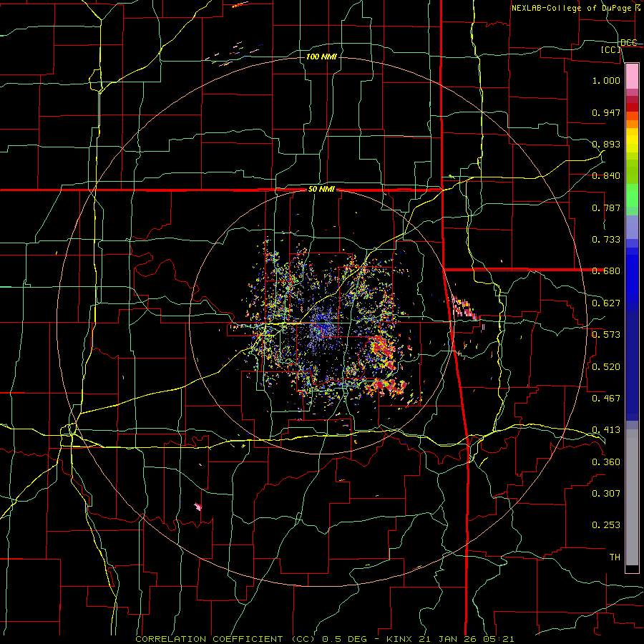
Task: Click the 0.253 legend value
Action: click(606, 525)
